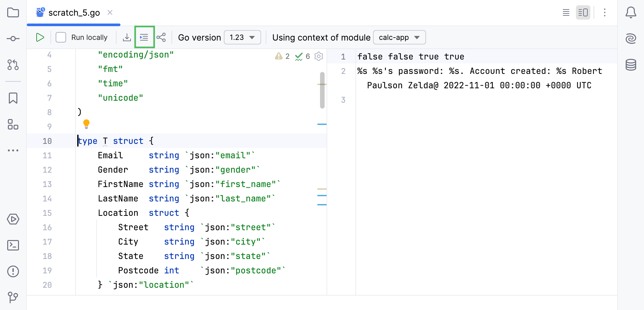This screenshot has width=644, height=310.
Task: Open the Terminal tool window
Action: (13, 245)
